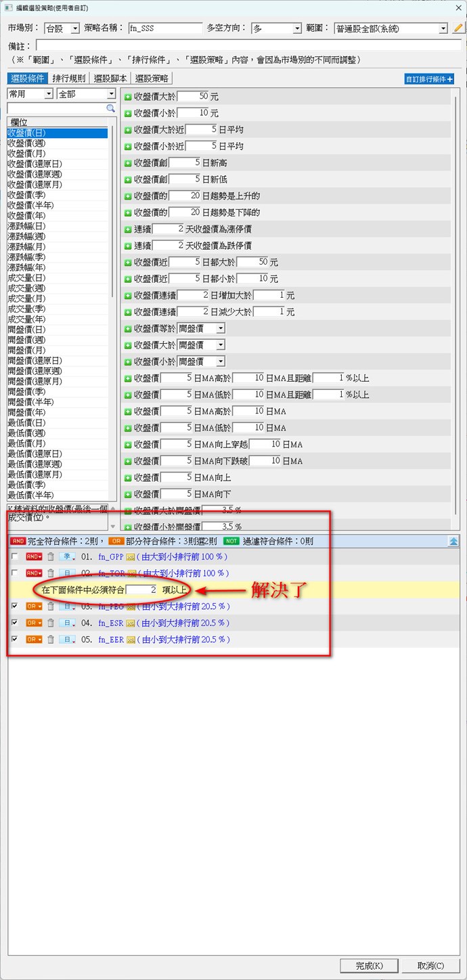Enable the checkbox for condition 01 fn_GPP
The width and height of the screenshot is (467, 980).
tap(15, 556)
